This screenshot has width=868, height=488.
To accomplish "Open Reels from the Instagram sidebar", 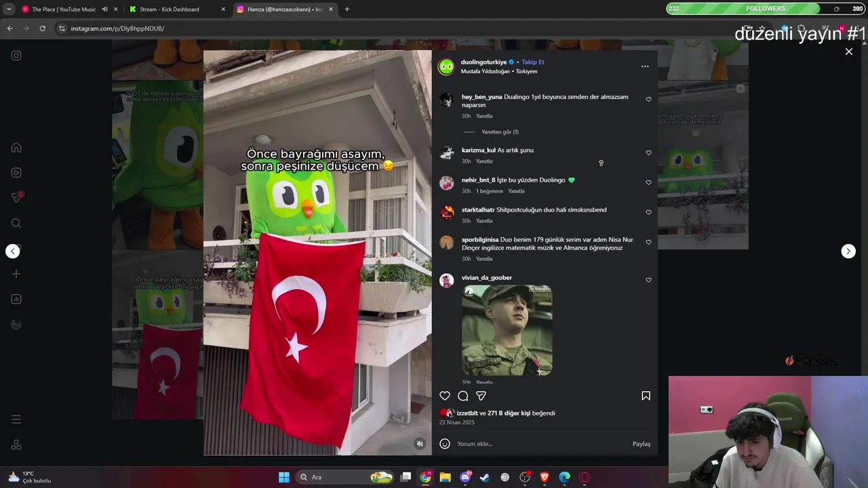I will (16, 172).
